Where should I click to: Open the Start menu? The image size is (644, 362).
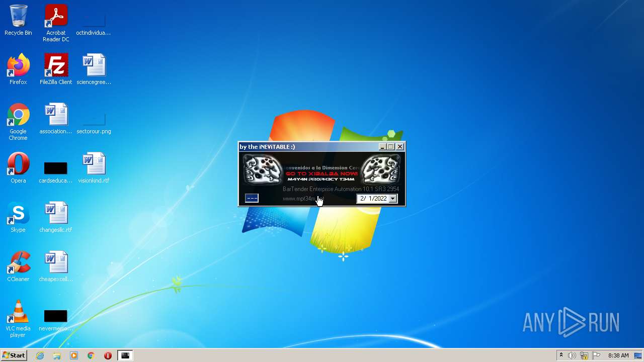[x=14, y=355]
